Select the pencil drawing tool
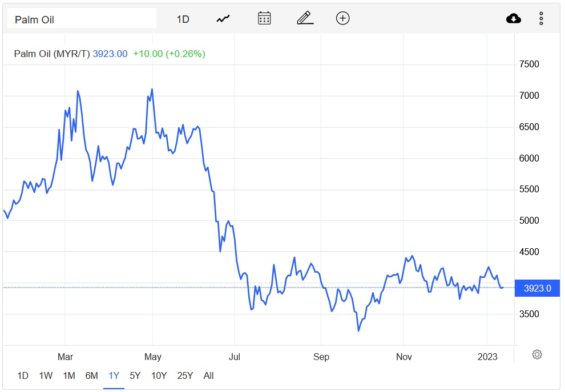The image size is (565, 392). coord(305,18)
